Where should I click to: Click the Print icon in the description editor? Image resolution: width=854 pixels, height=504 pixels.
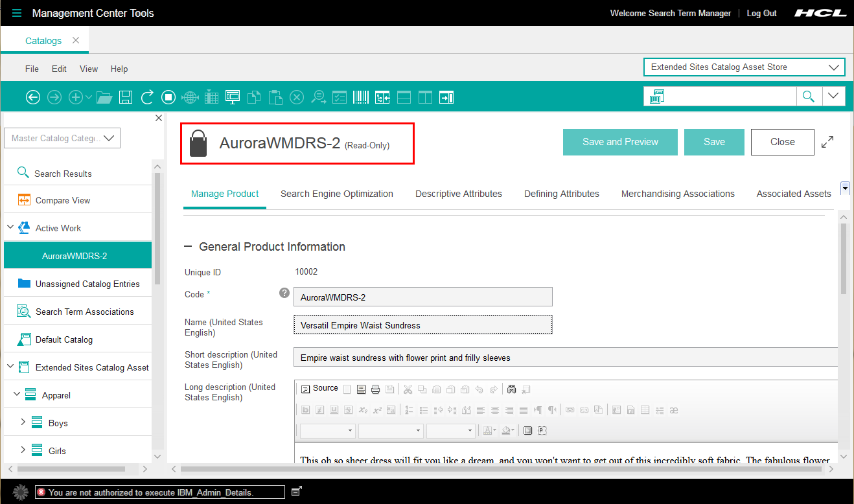(x=375, y=387)
